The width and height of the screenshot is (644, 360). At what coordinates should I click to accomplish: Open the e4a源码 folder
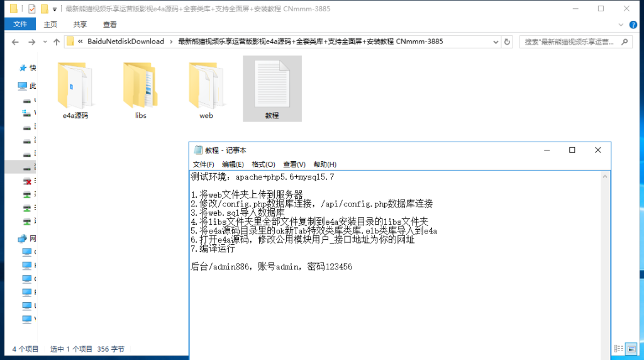75,89
